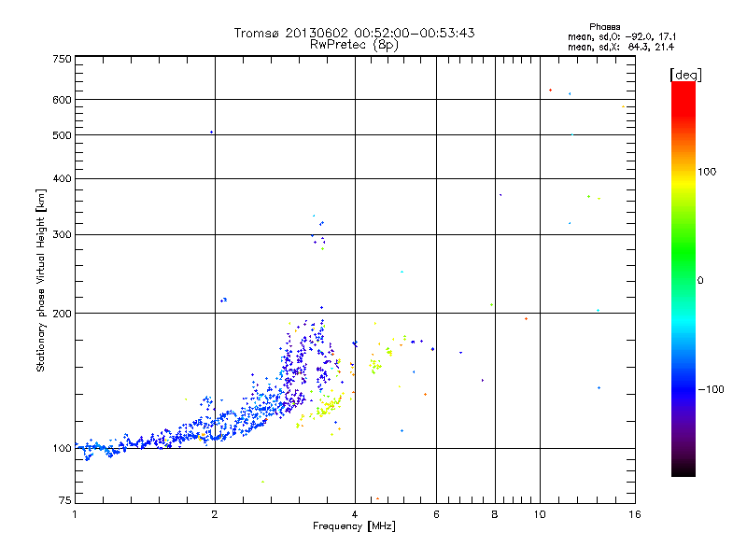Click the 'mean, sd,X: 84.3, 21.4' line
747x560 pixels.
(621, 47)
